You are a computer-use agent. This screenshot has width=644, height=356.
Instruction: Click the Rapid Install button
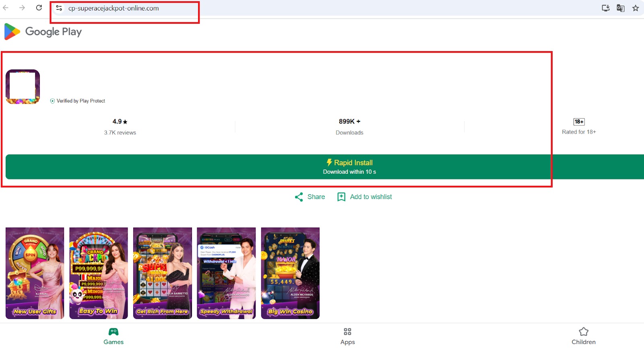tap(325, 167)
